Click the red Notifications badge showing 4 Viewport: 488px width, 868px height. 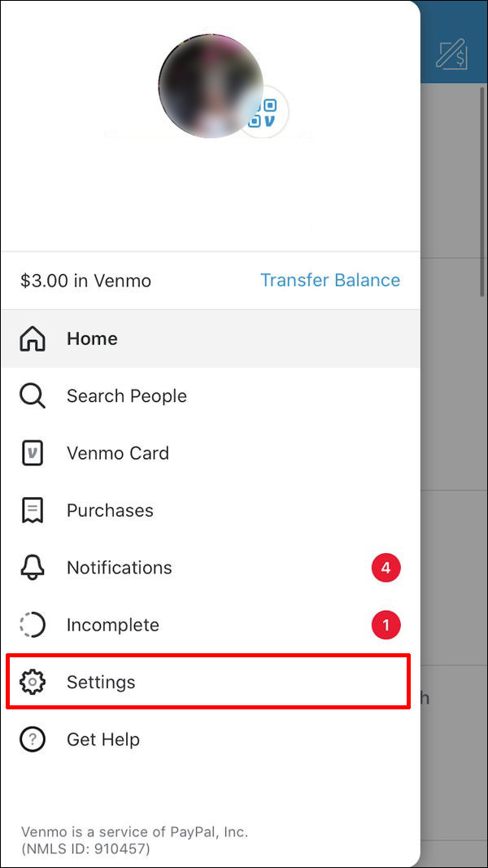pyautogui.click(x=386, y=568)
